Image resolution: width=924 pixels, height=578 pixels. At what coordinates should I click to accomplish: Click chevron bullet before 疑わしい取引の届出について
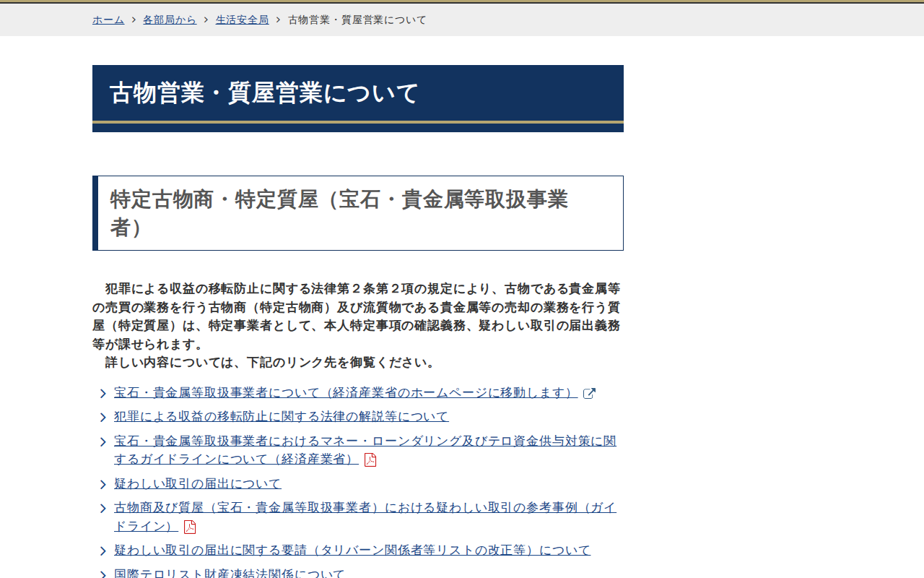pos(103,484)
